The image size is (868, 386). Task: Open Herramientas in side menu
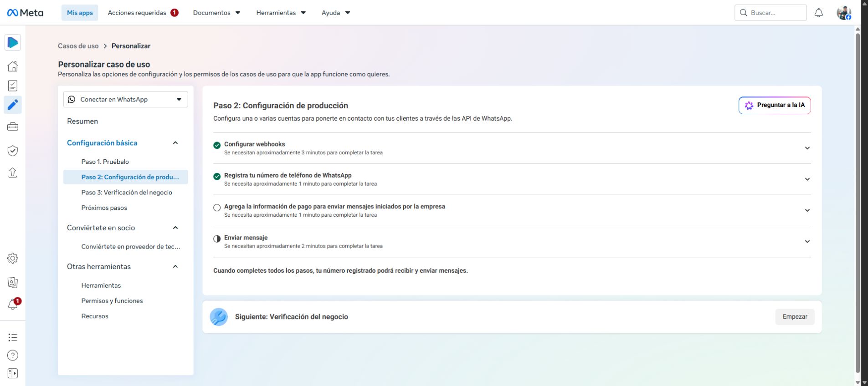tap(101, 285)
